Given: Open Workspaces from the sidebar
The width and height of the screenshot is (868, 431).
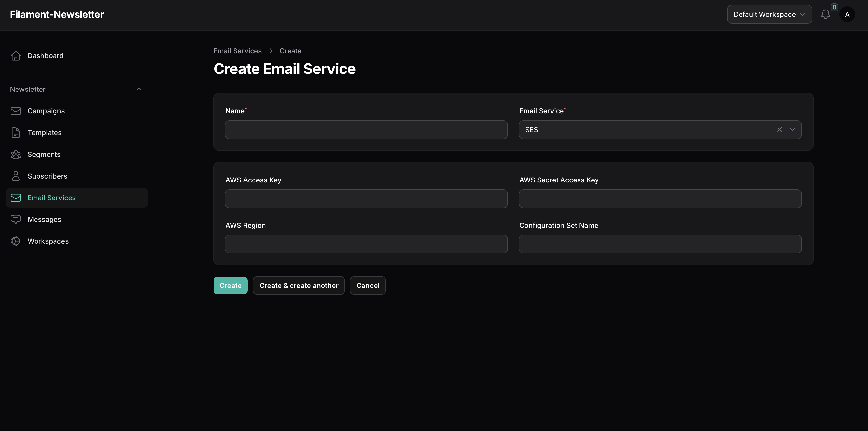Looking at the screenshot, I should pos(77,241).
